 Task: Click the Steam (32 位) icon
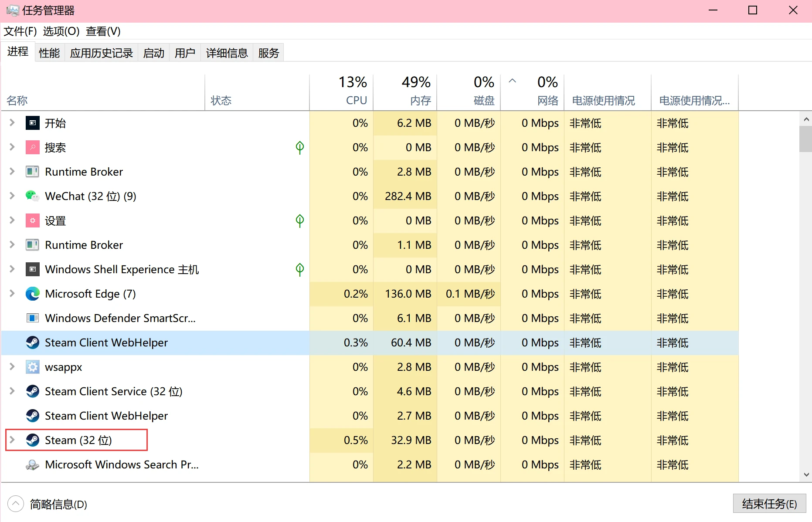click(32, 441)
